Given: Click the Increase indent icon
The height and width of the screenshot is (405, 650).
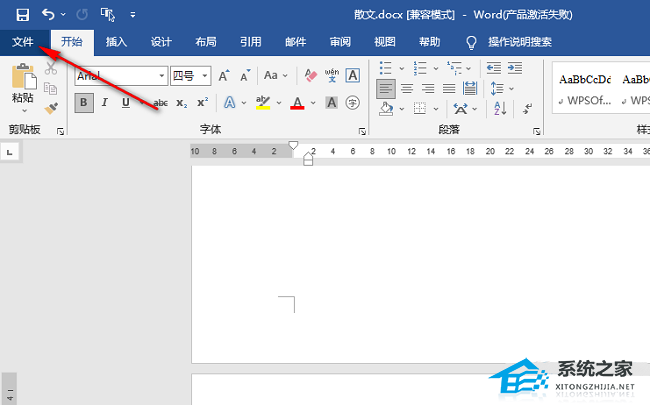Looking at the screenshot, I should pos(515,68).
